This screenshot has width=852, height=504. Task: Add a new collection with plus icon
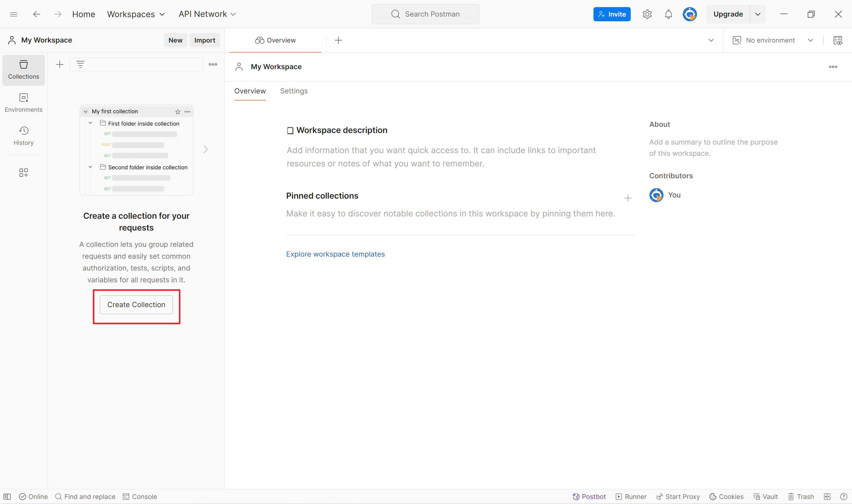pos(59,64)
